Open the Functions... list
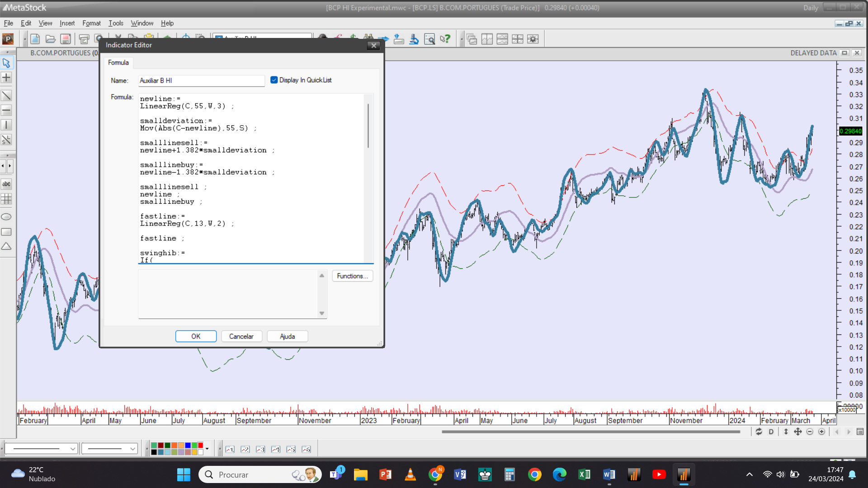The width and height of the screenshot is (868, 488). (x=352, y=276)
